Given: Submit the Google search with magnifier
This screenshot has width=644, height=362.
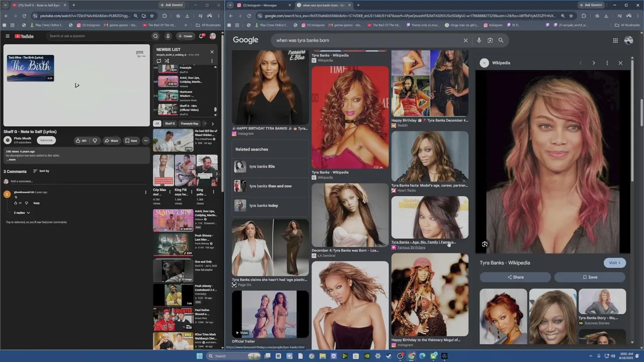Looking at the screenshot, I should pyautogui.click(x=501, y=40).
